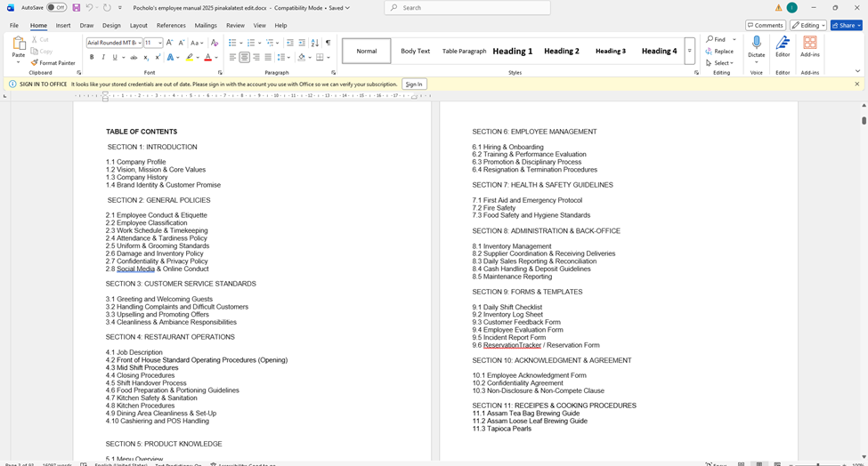Viewport: 868px width, 466px height.
Task: Align text left
Action: (232, 58)
